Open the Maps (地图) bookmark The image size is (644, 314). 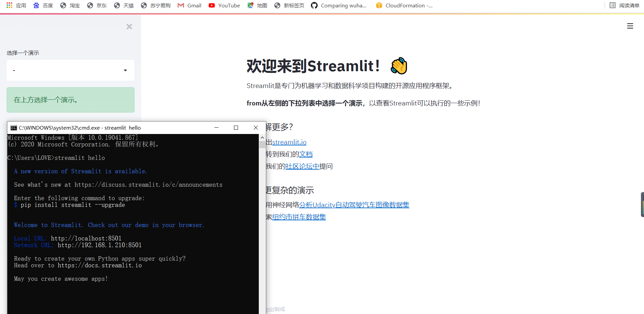click(257, 5)
